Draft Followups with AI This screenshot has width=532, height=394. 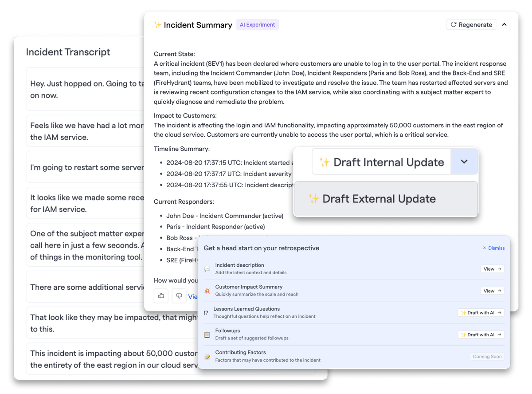481,335
